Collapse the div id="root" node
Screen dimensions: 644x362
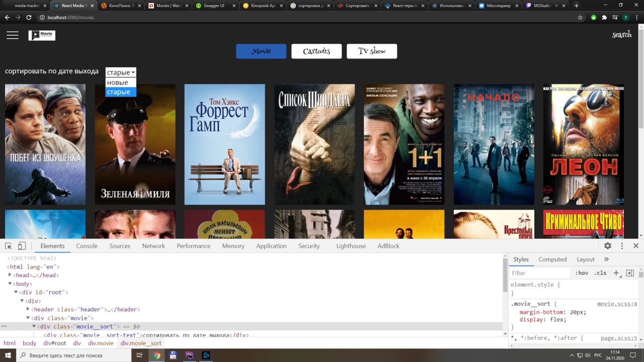pyautogui.click(x=16, y=292)
